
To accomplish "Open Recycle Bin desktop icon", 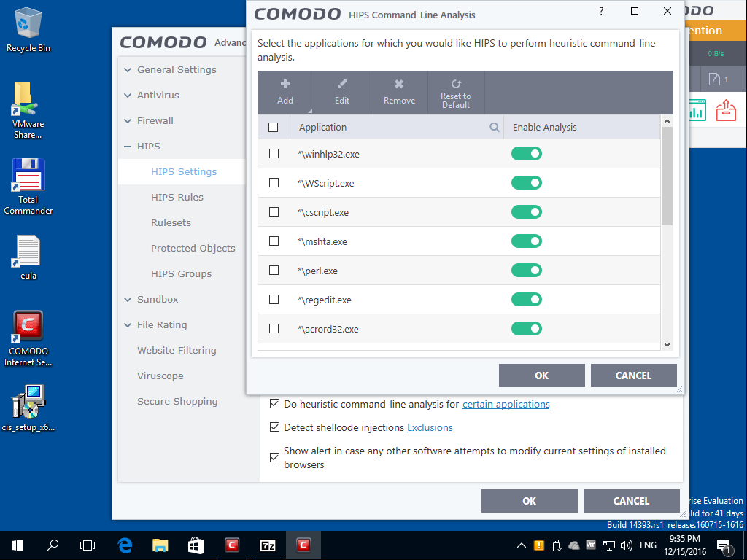I will (x=28, y=30).
